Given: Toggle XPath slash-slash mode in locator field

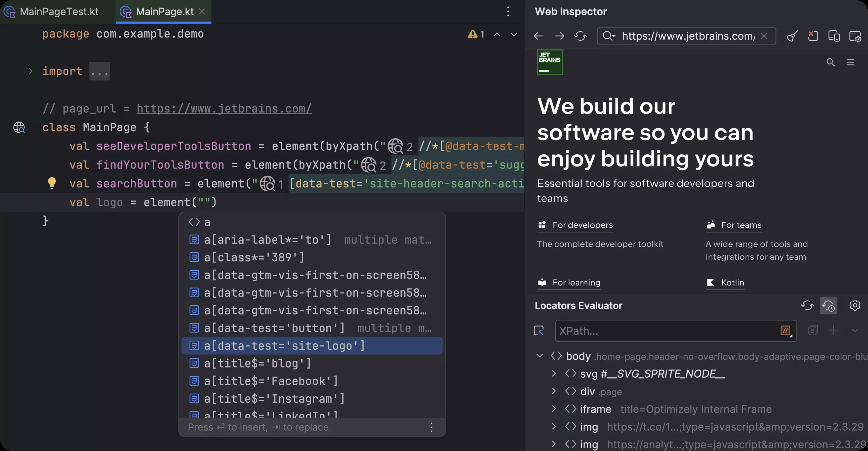Looking at the screenshot, I should (x=786, y=331).
